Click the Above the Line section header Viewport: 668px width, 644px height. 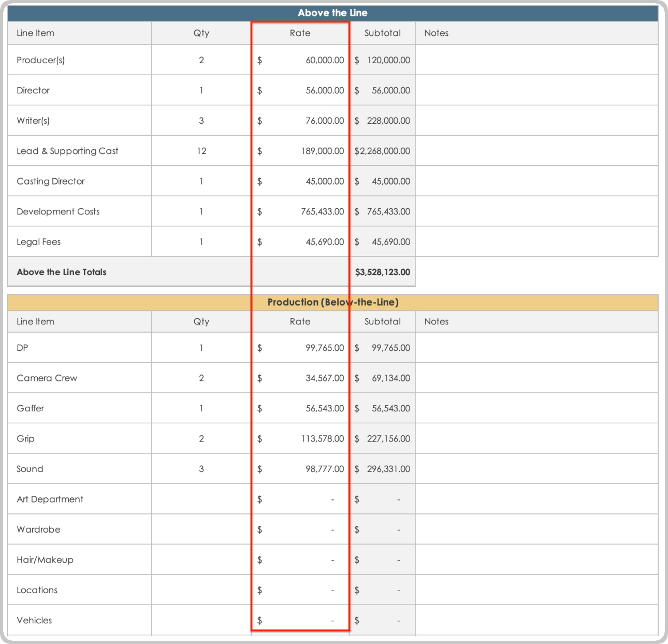tap(332, 13)
